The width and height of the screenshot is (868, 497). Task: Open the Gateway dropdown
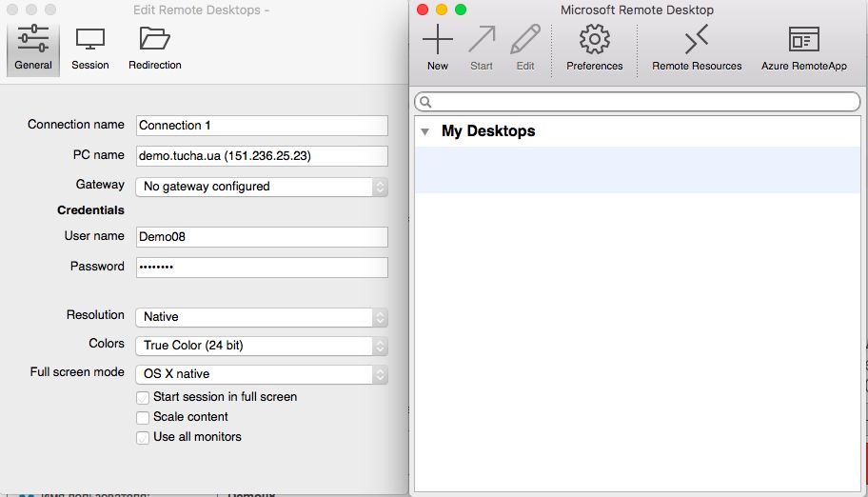pyautogui.click(x=262, y=187)
